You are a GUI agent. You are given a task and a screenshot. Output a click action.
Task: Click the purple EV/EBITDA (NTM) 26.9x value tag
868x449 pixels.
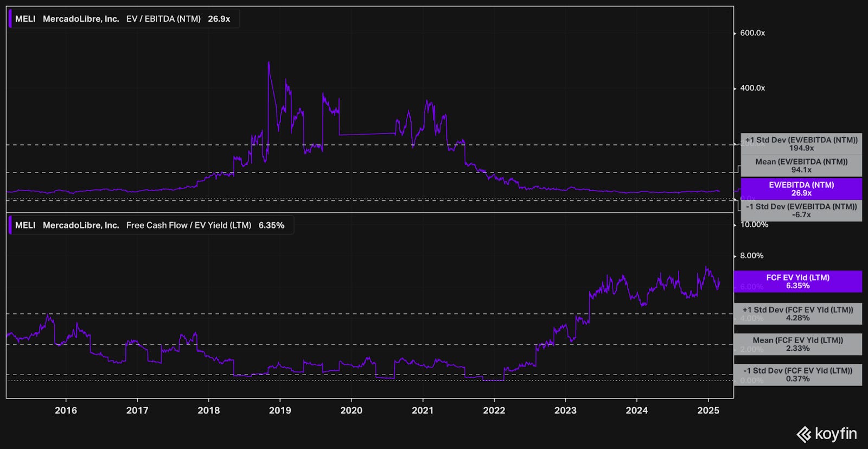(x=801, y=189)
